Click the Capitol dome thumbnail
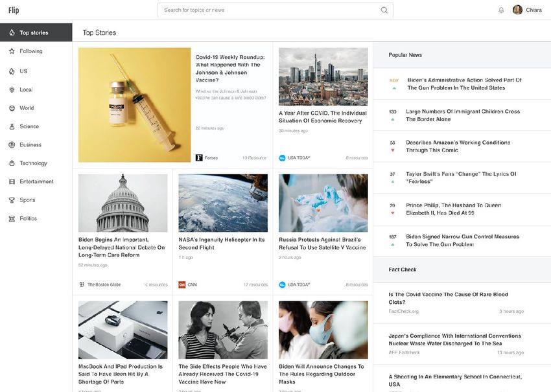This screenshot has height=392, width=551. coord(123,203)
